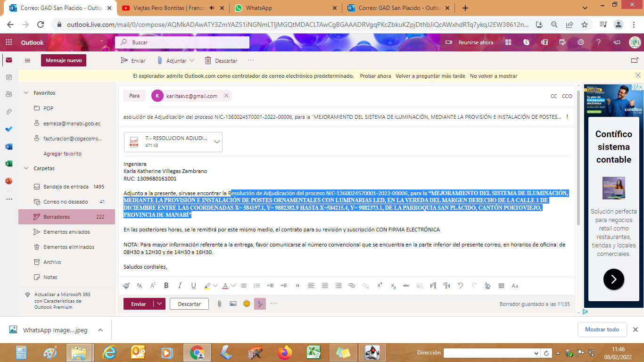Open the font color dropdown arrow

(x=233, y=286)
